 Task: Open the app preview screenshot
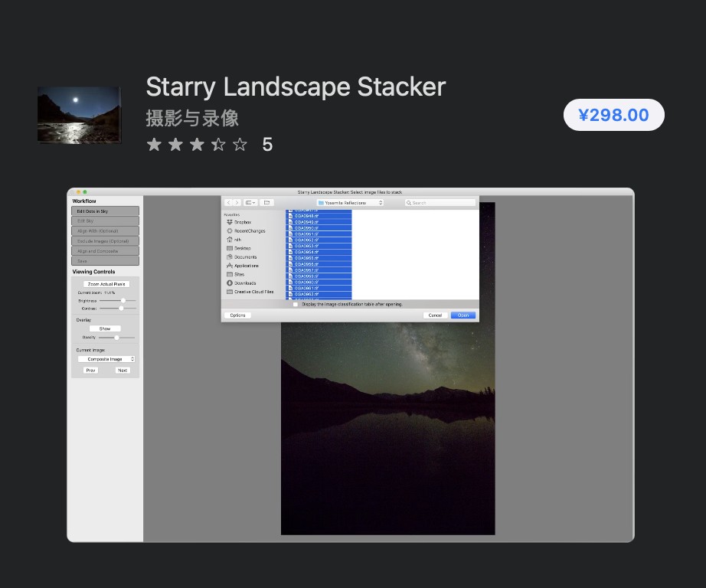[x=350, y=364]
